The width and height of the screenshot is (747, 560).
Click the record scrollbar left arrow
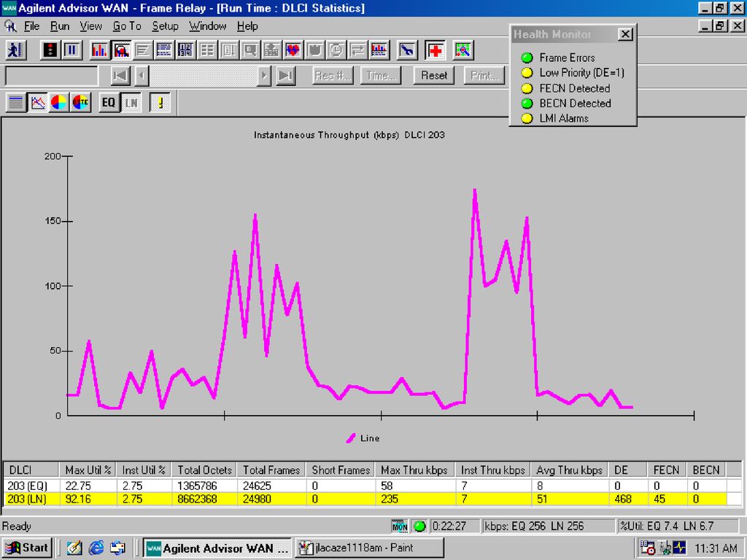[142, 75]
